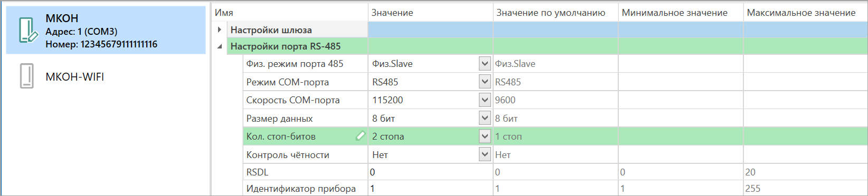Click the RSDL value input field

click(x=430, y=172)
